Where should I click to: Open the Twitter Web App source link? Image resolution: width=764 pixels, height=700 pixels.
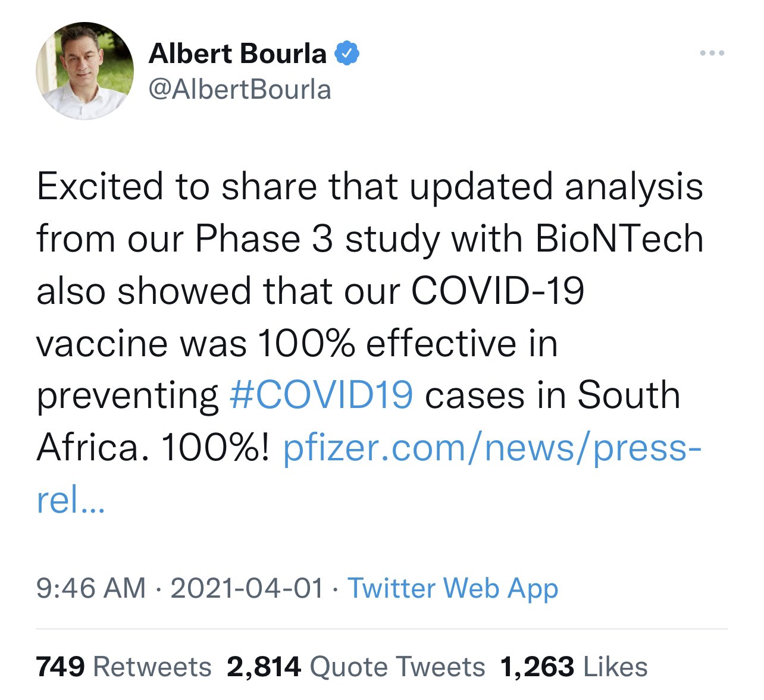tap(453, 588)
